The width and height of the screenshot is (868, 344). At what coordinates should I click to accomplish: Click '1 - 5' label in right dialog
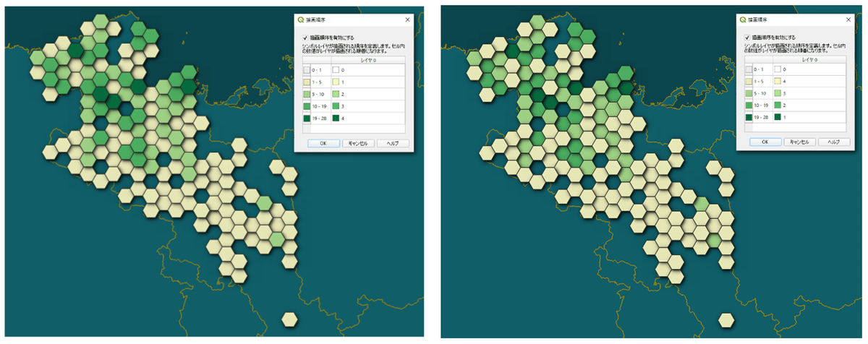[758, 82]
